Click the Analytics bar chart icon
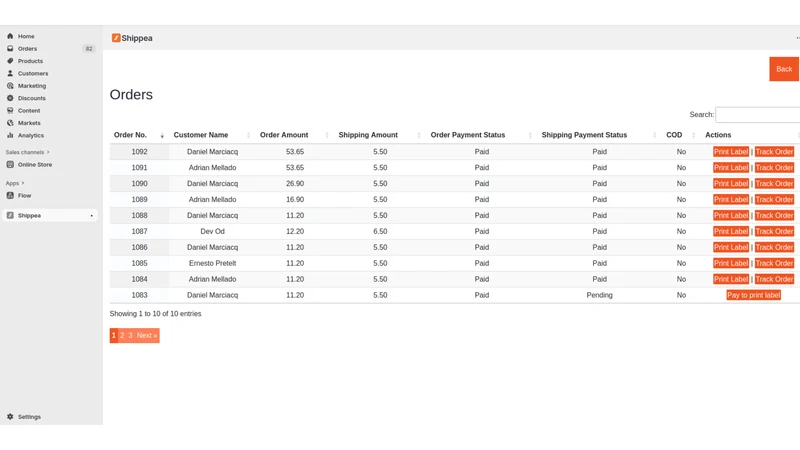Image resolution: width=800 pixels, height=450 pixels. [10, 135]
